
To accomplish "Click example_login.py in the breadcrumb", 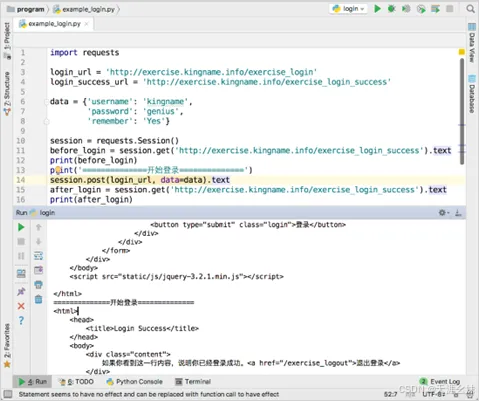I will (x=84, y=9).
